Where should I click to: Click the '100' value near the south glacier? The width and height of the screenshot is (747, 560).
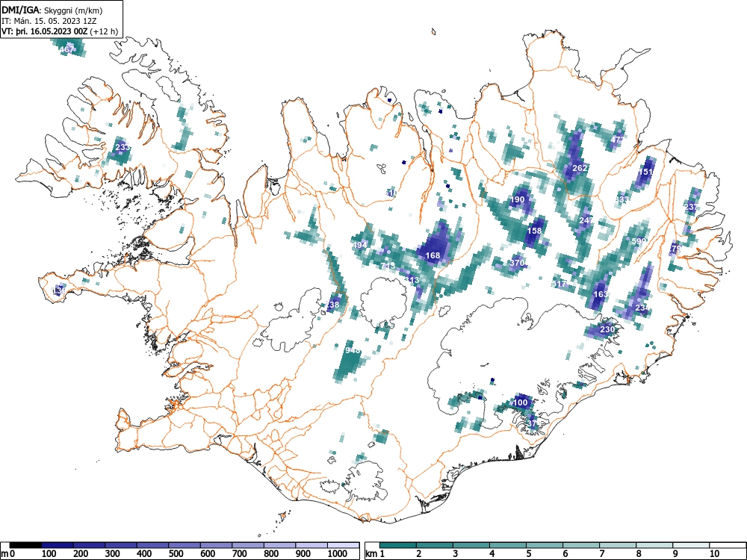pyautogui.click(x=520, y=402)
